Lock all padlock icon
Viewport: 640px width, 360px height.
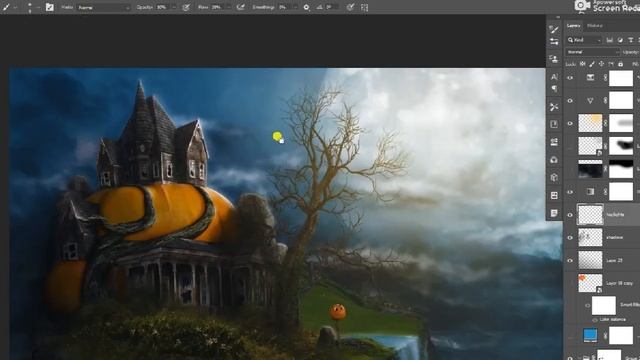pos(620,64)
